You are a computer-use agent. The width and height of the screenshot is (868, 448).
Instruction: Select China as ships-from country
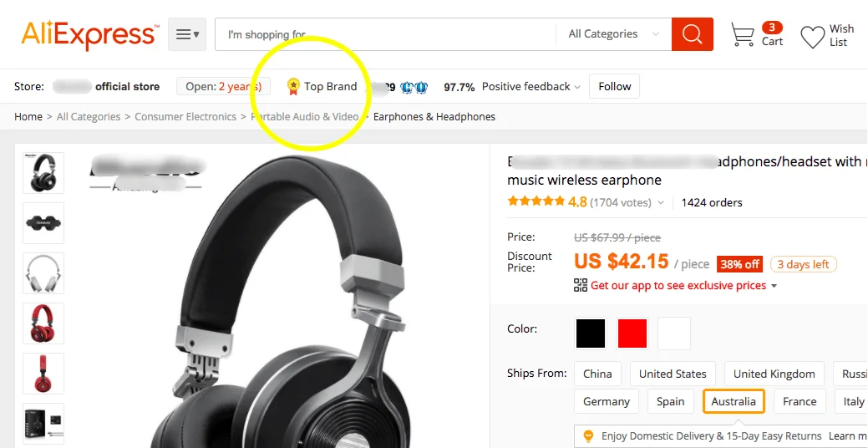pyautogui.click(x=597, y=374)
